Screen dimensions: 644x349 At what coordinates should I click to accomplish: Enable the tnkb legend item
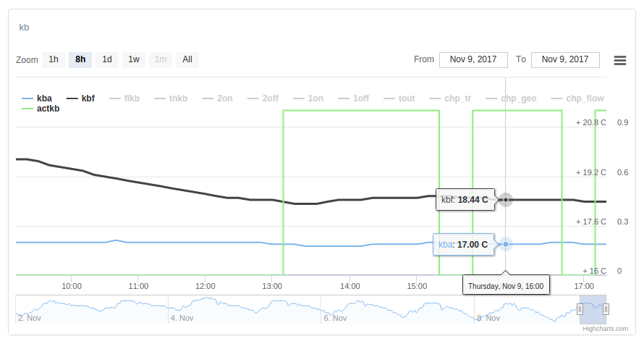[171, 98]
